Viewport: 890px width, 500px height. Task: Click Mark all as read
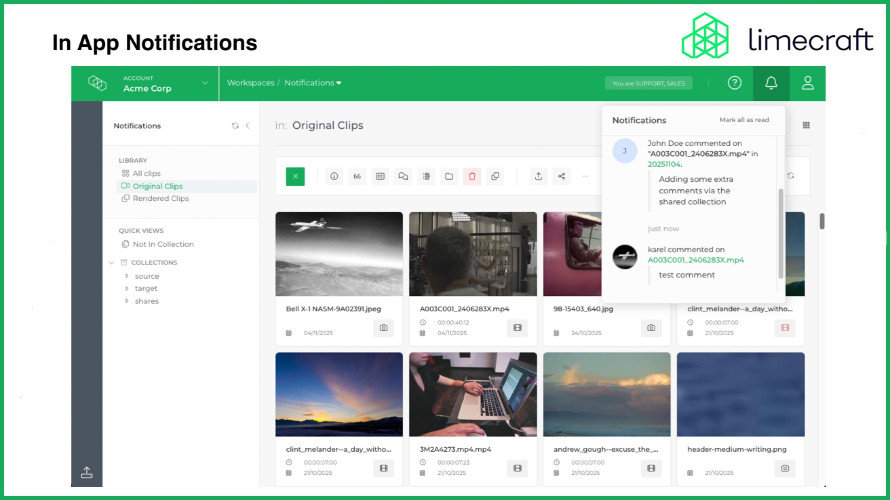click(744, 120)
